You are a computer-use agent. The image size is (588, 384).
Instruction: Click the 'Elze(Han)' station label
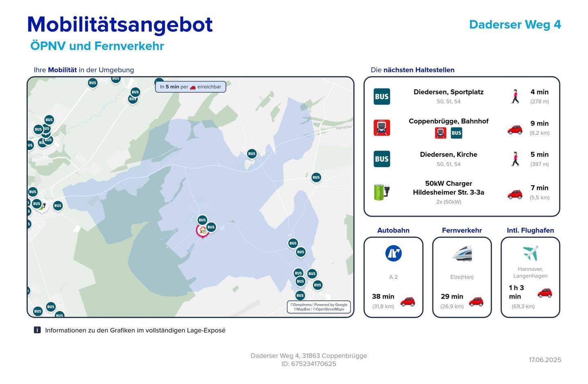tap(462, 277)
